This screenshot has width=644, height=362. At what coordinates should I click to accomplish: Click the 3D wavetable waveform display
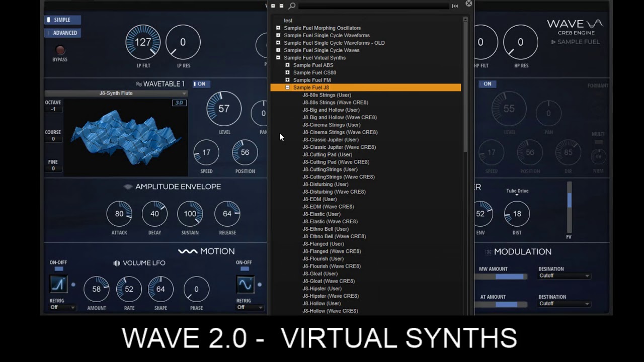click(126, 137)
